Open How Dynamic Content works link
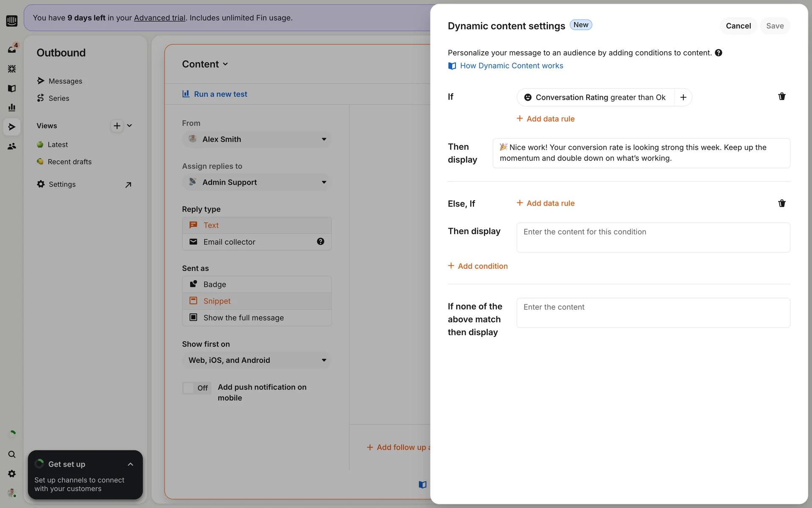 [x=511, y=66]
